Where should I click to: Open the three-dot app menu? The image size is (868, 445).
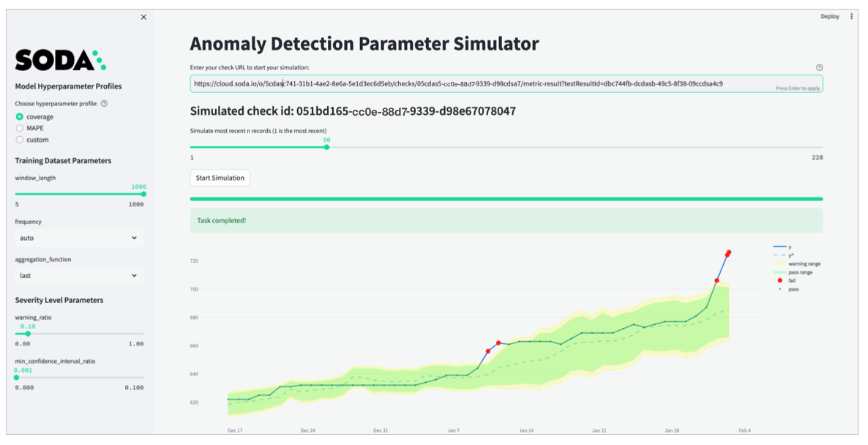point(851,16)
